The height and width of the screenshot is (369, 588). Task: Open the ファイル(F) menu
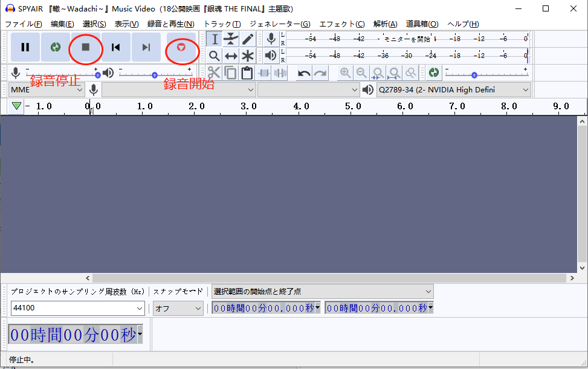(x=24, y=24)
